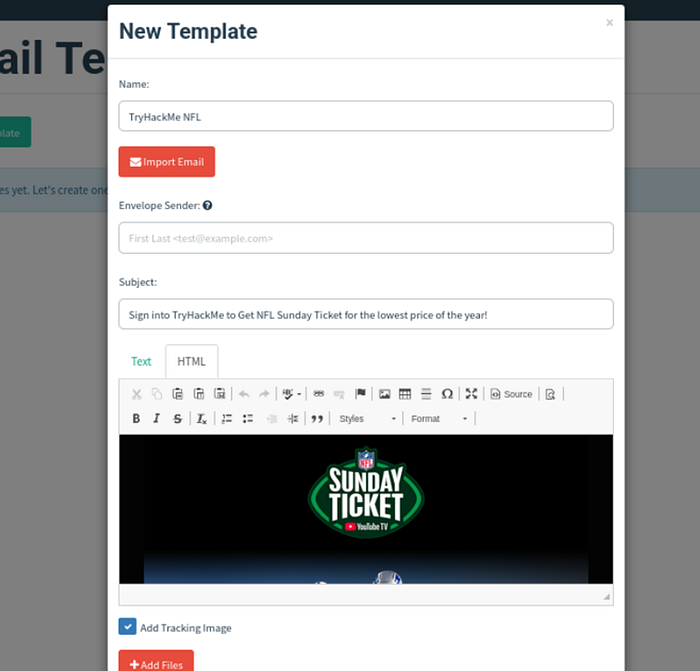Click the Preview document icon

(x=550, y=394)
